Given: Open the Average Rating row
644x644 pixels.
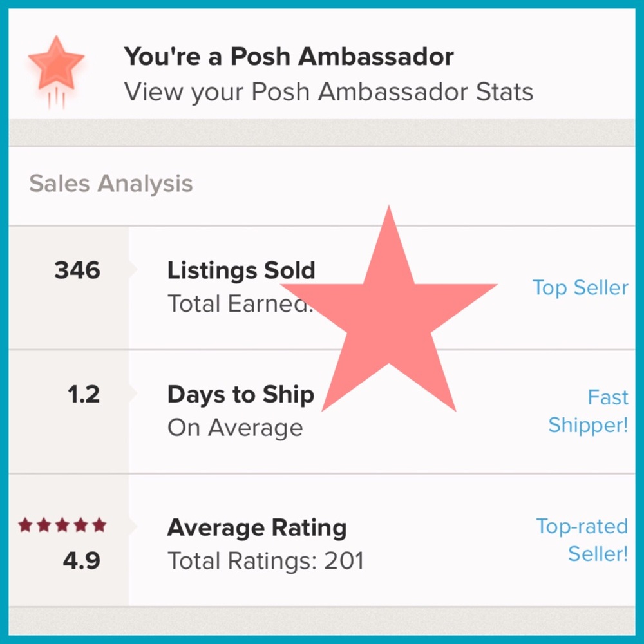Looking at the screenshot, I should (256, 528).
